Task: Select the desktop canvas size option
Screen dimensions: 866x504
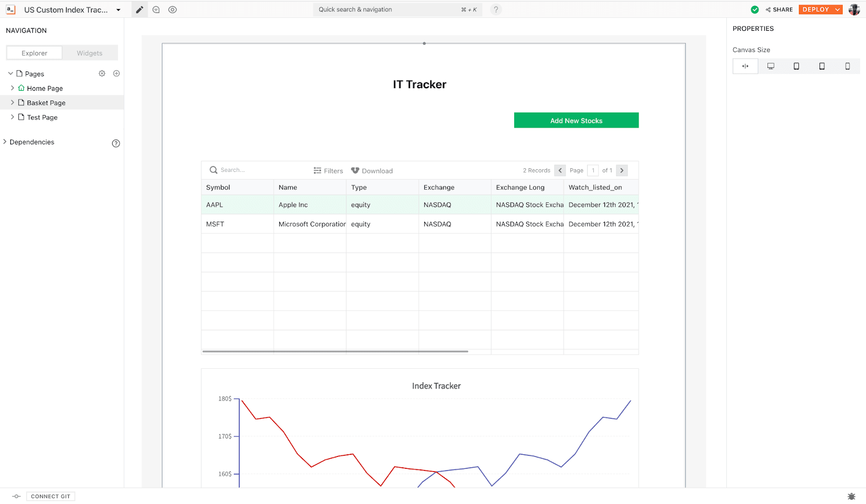Action: [x=771, y=66]
